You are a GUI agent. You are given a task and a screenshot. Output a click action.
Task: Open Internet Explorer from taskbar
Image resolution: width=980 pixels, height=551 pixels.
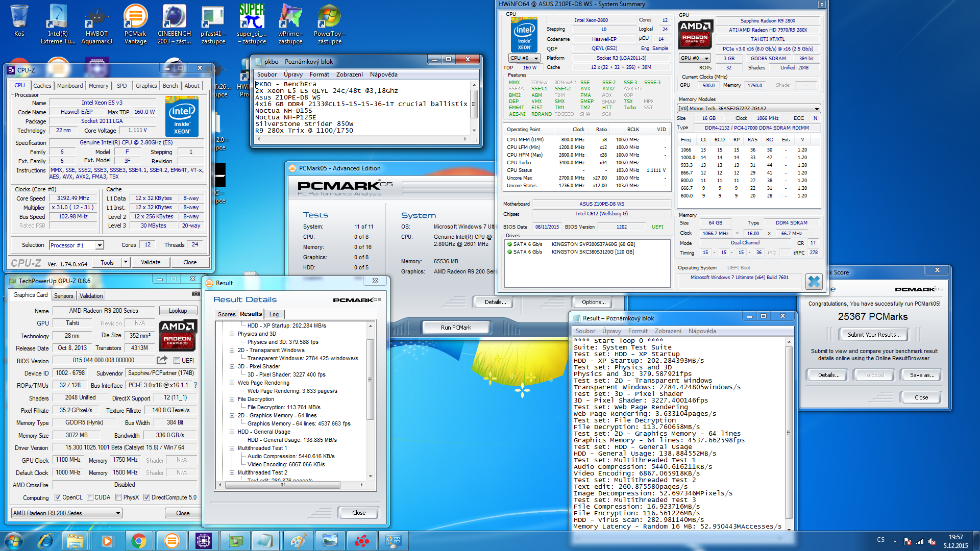45,541
